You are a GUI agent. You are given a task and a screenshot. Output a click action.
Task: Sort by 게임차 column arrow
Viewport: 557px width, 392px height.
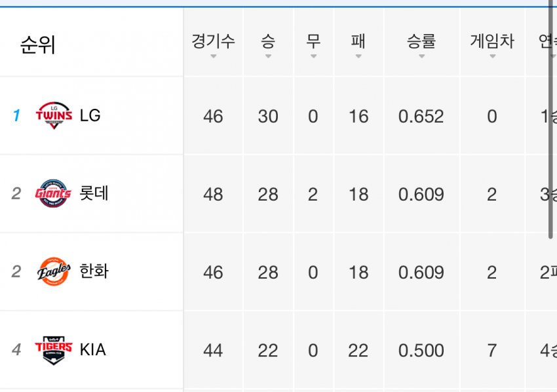(492, 56)
